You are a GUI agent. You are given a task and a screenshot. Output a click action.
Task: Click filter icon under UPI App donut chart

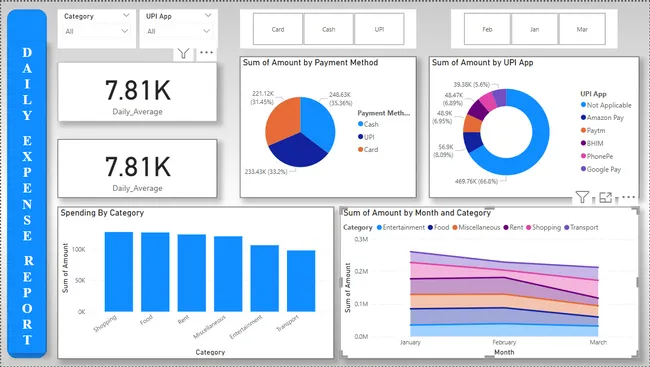coord(582,197)
